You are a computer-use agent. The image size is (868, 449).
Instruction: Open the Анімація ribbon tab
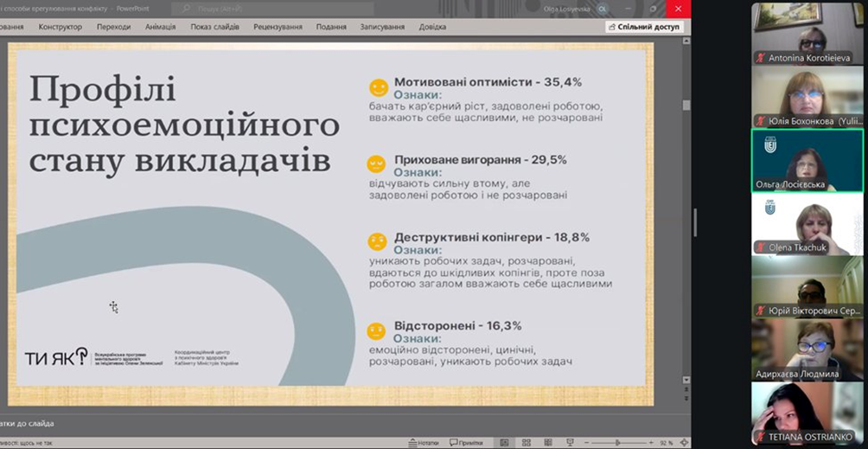[x=160, y=27]
